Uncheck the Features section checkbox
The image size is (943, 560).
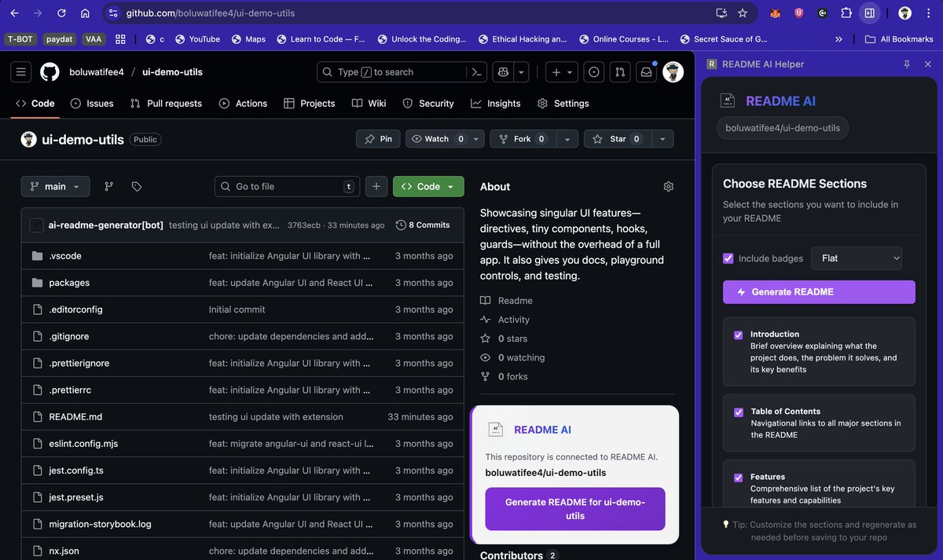pyautogui.click(x=739, y=477)
